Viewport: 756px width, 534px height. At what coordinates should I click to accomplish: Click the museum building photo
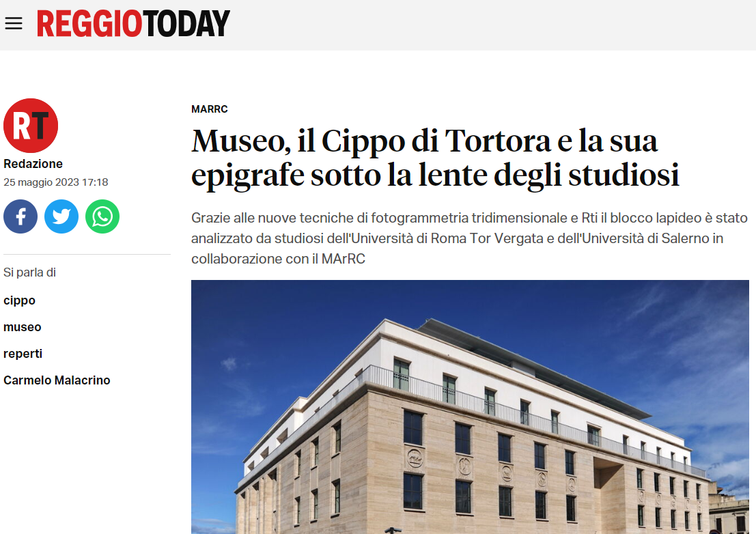tap(470, 407)
